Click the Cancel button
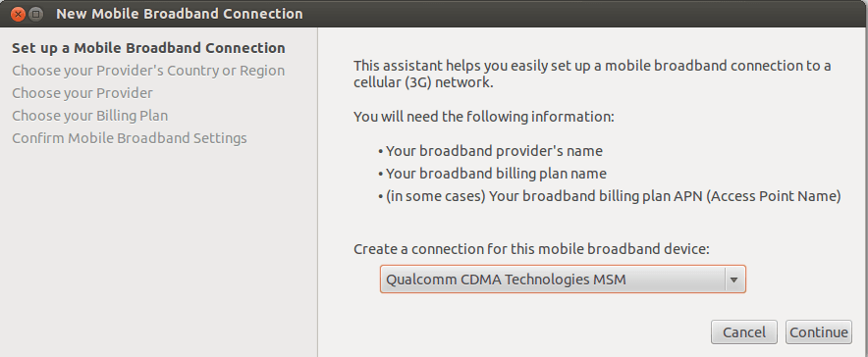The width and height of the screenshot is (868, 357). [x=744, y=332]
